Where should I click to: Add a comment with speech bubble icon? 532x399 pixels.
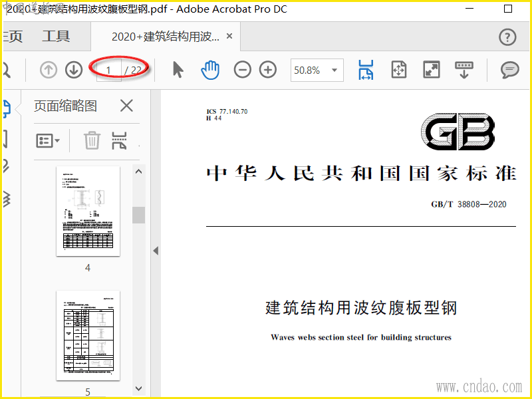[509, 70]
